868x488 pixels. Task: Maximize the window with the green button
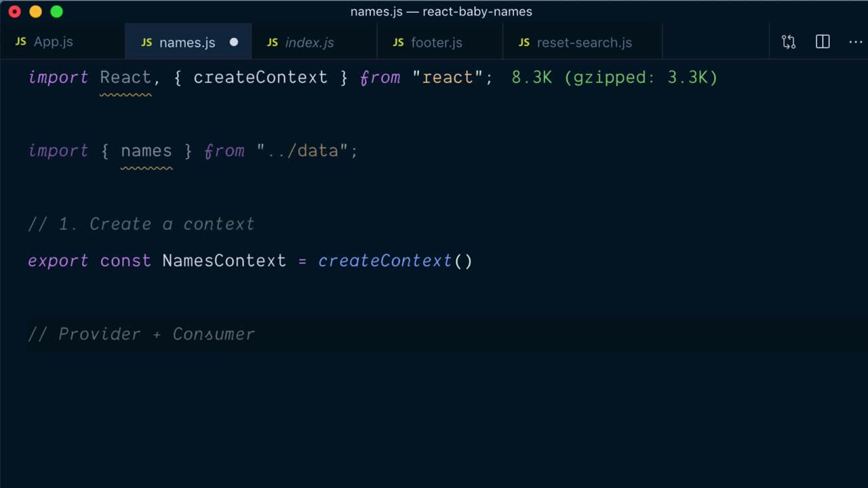(x=57, y=12)
